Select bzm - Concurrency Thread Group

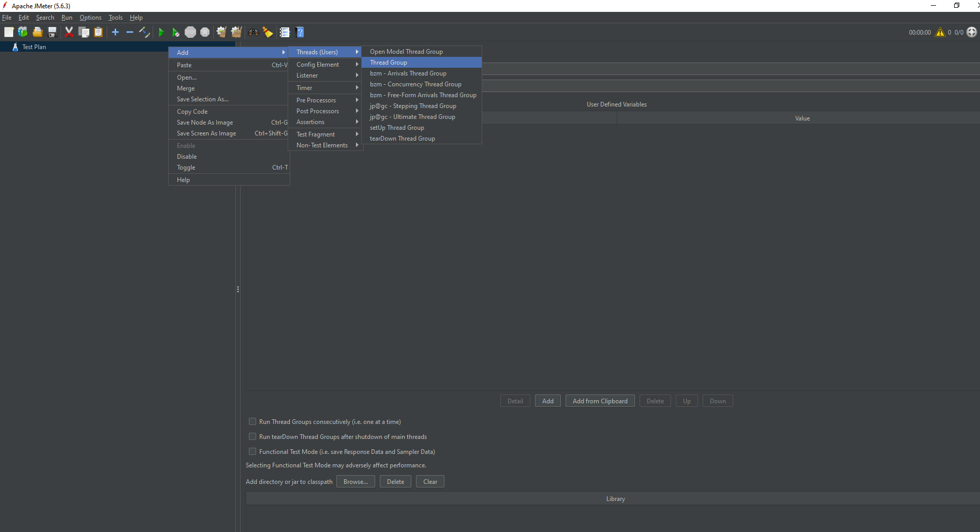tap(422, 84)
